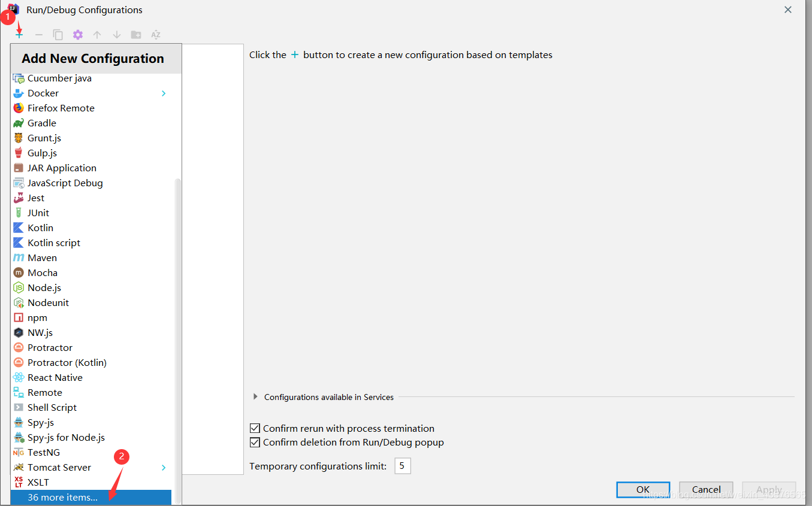Viewport: 812px width, 506px height.
Task: Show 36 more items
Action: click(x=91, y=498)
